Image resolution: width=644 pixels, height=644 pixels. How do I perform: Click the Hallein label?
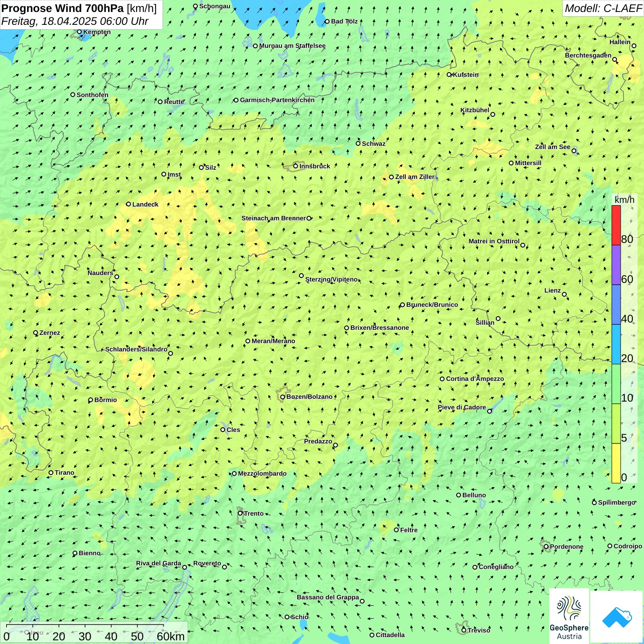pyautogui.click(x=620, y=42)
